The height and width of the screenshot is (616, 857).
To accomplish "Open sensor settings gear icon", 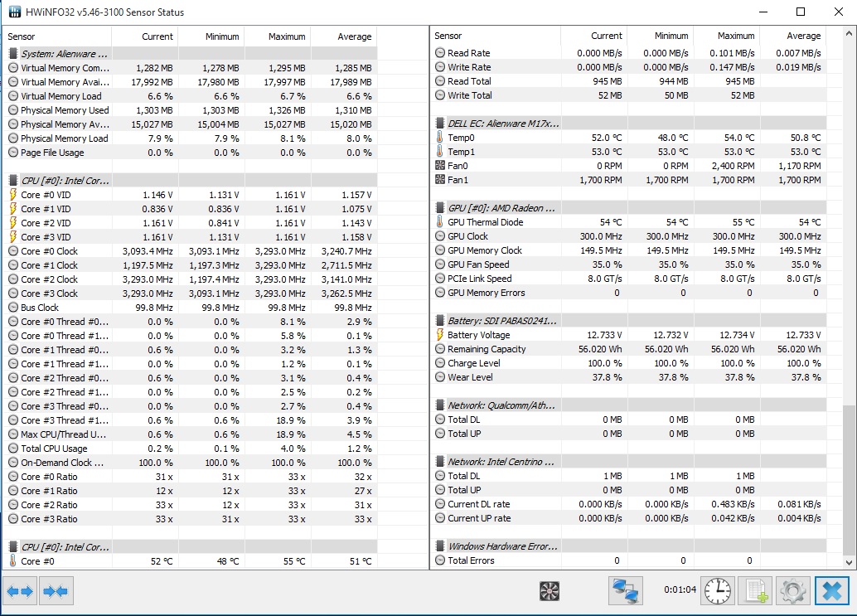I will (793, 591).
